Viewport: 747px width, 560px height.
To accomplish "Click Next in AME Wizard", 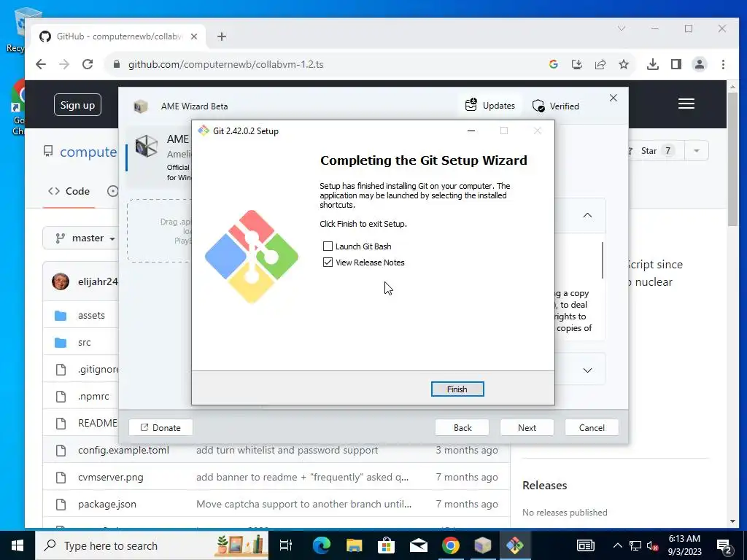I will pos(527,427).
